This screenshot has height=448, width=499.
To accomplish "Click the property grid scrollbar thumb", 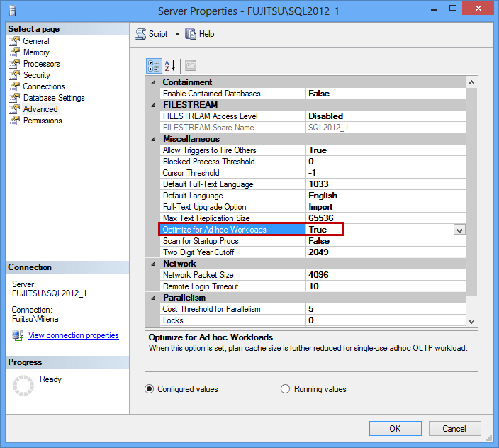I will pos(471,192).
